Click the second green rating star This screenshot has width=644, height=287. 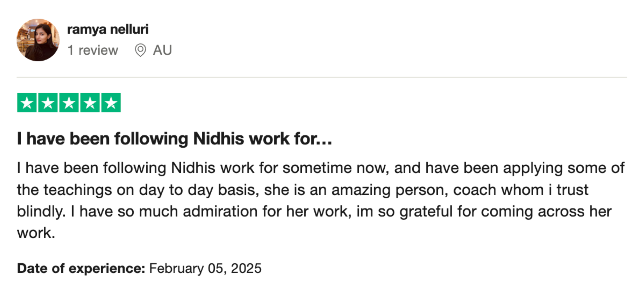click(48, 103)
